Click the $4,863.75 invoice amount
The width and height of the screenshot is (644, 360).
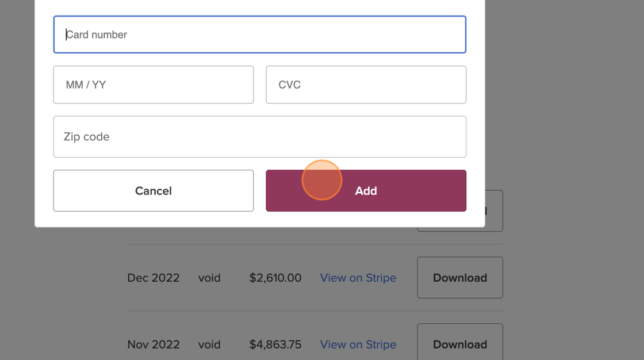275,344
